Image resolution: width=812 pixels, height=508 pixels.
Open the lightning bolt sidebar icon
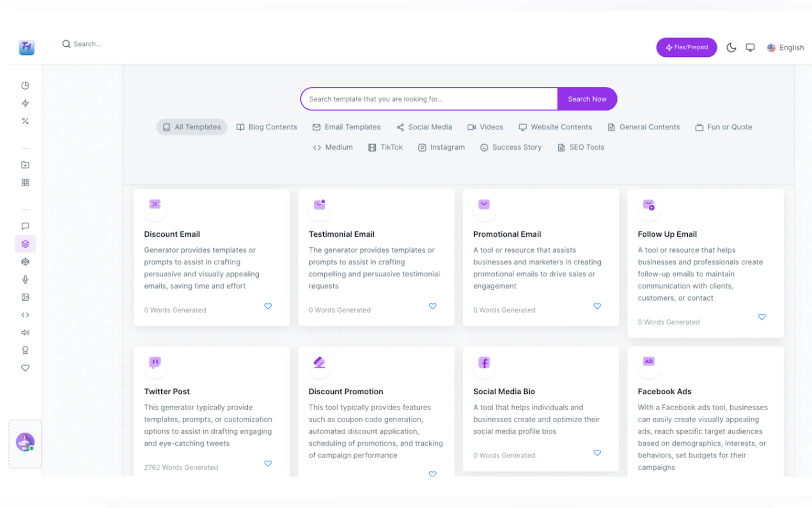(x=25, y=103)
